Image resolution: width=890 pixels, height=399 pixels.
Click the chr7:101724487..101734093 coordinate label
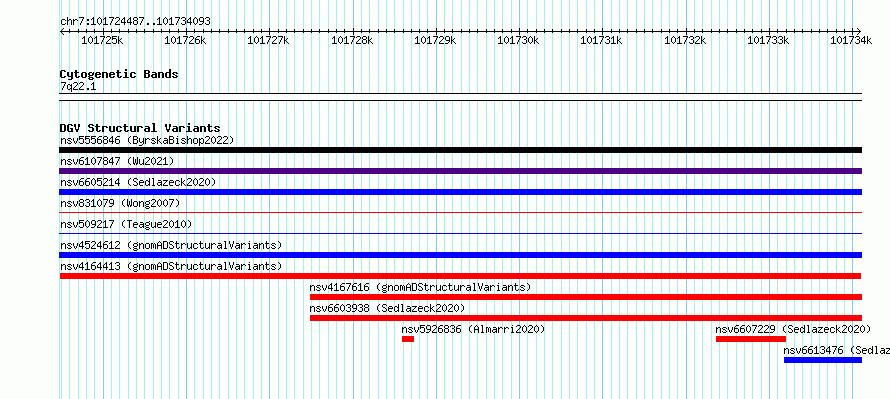click(135, 21)
